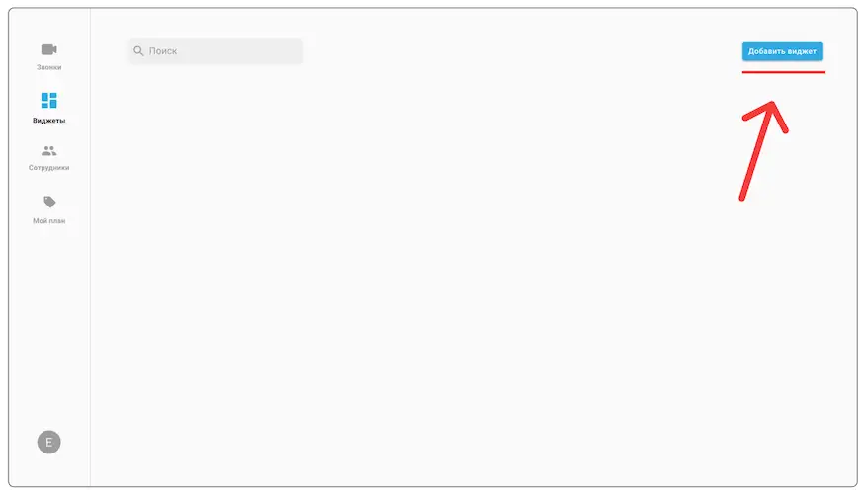Click the tag icon for Мой план
Screen dimensions: 868x494
click(48, 203)
